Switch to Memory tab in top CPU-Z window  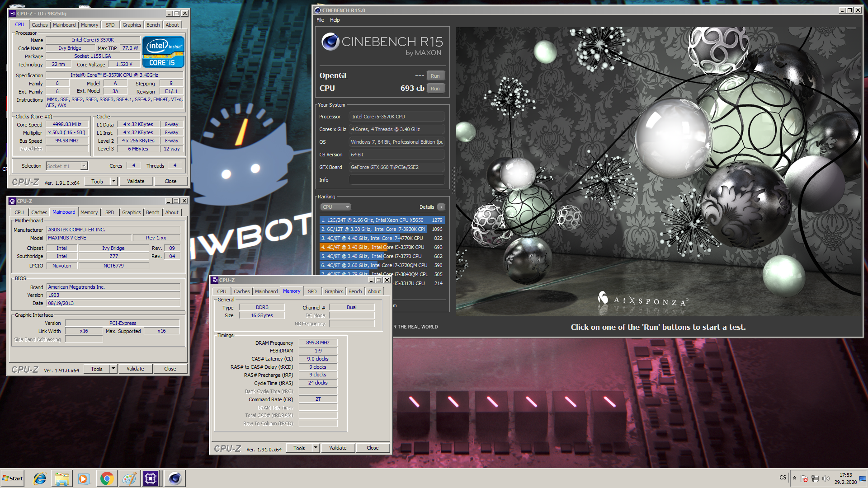point(90,25)
